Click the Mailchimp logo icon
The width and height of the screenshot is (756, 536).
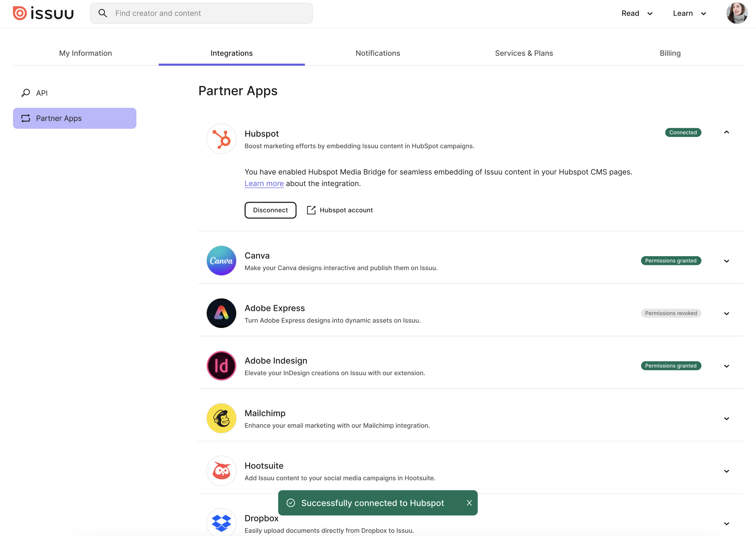(x=221, y=418)
